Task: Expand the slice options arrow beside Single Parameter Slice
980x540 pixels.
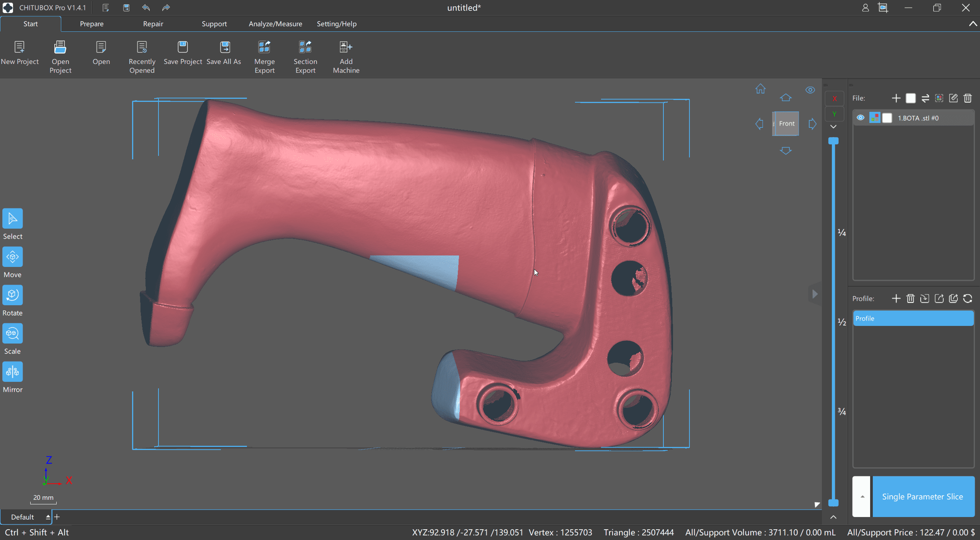Action: click(x=862, y=497)
